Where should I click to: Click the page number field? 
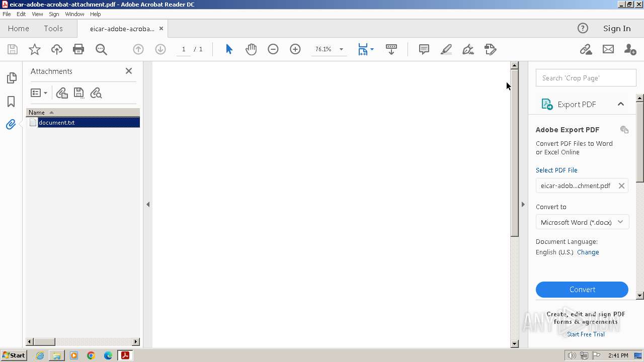point(184,49)
